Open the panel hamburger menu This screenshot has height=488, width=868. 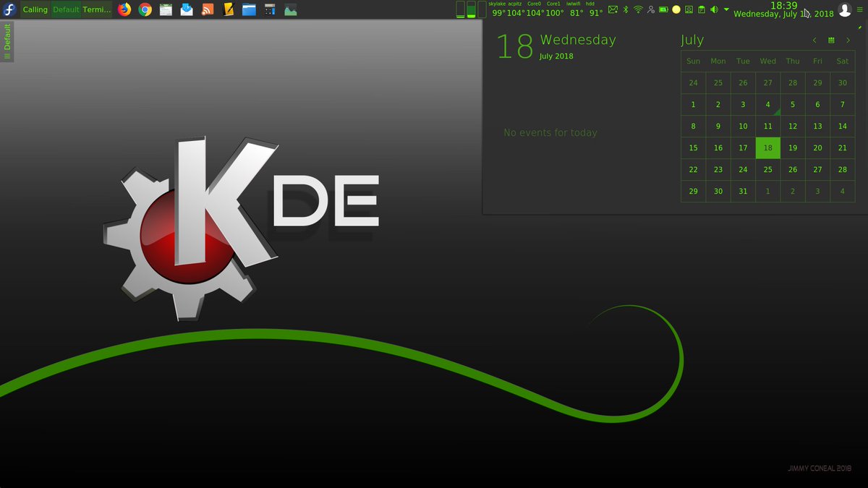(x=860, y=9)
